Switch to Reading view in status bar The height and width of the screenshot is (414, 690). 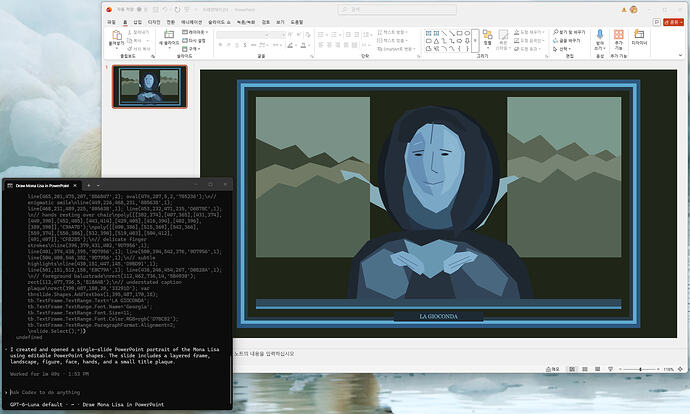598,369
